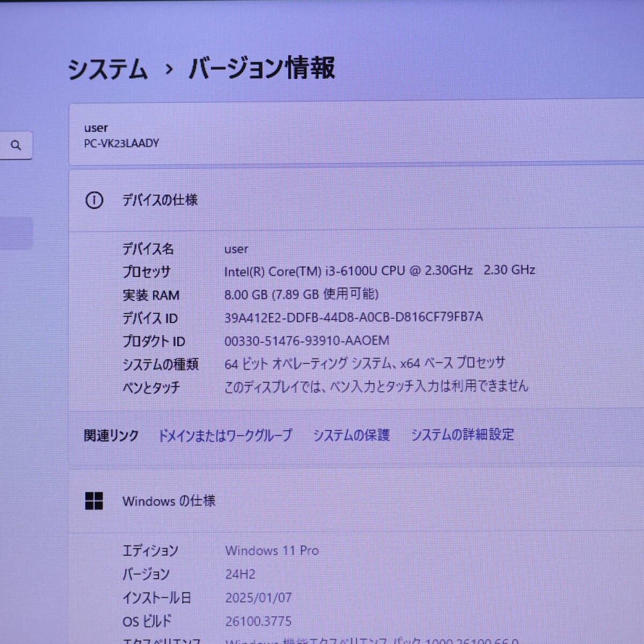Click the OS ビルド label
Viewport: 644px width, 644px height.
(x=147, y=621)
